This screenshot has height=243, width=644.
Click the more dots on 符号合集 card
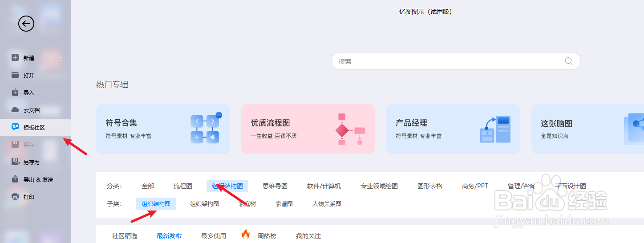tap(219, 115)
